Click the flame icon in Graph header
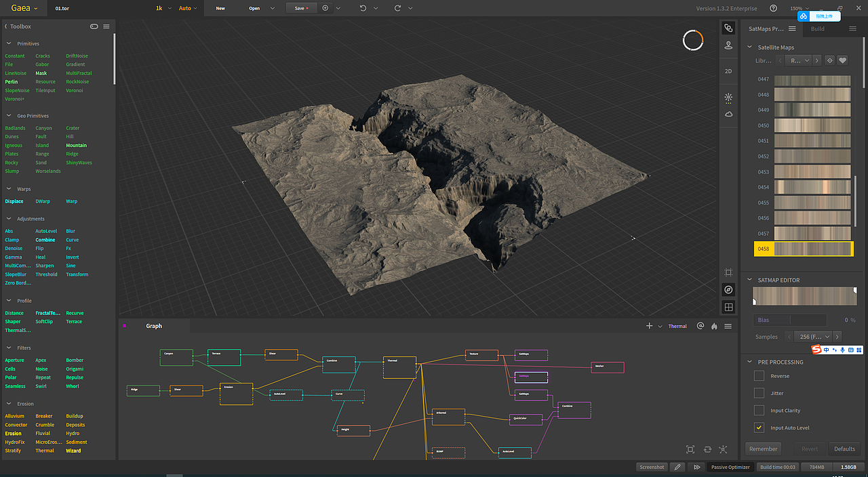Screen dimensions: 868x477 714,327
